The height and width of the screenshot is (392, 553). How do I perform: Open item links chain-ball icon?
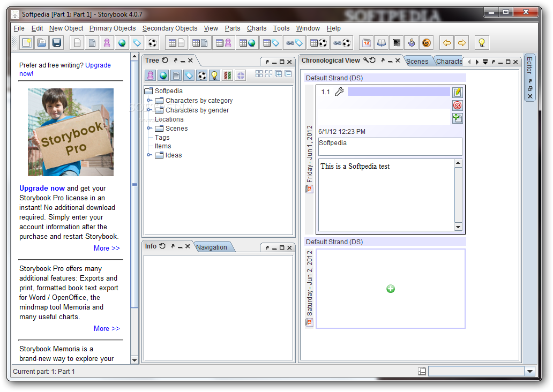342,43
